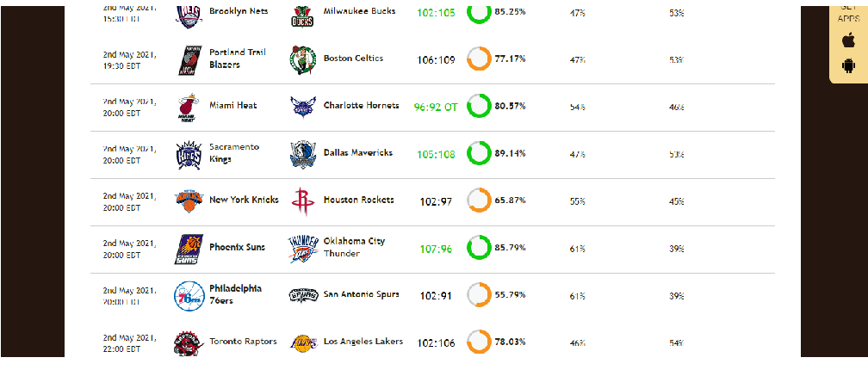Screen dimensions: 868x370
Task: Click the Dallas Mavericks team name
Action: [358, 152]
